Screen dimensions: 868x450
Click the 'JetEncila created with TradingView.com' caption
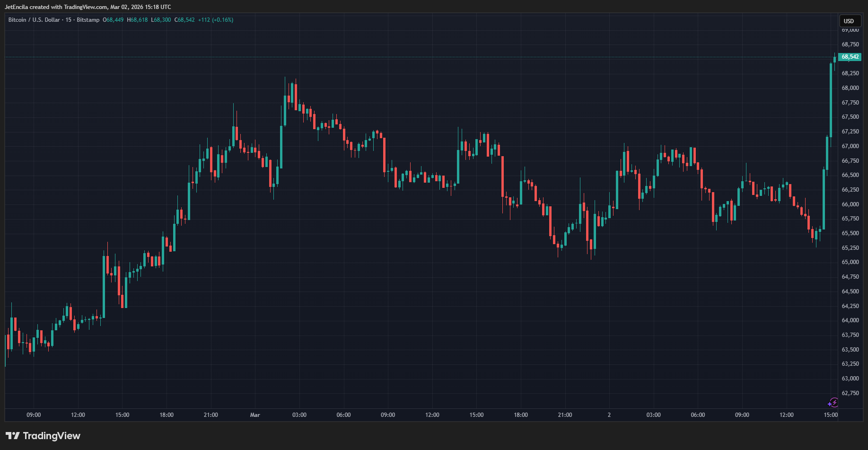pos(88,7)
